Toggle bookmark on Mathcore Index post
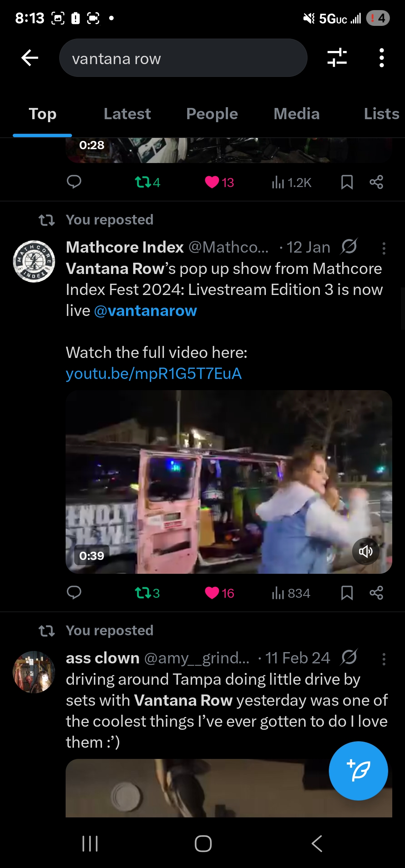Screen dimensions: 405x868 pos(347,593)
